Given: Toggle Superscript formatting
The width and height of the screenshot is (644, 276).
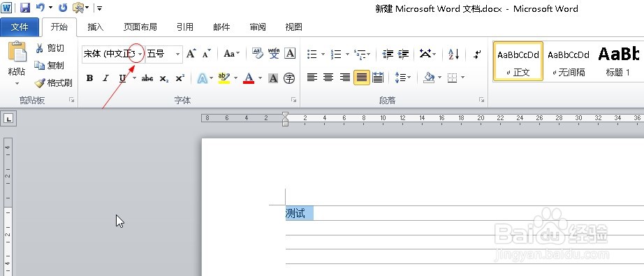Looking at the screenshot, I should [180, 78].
